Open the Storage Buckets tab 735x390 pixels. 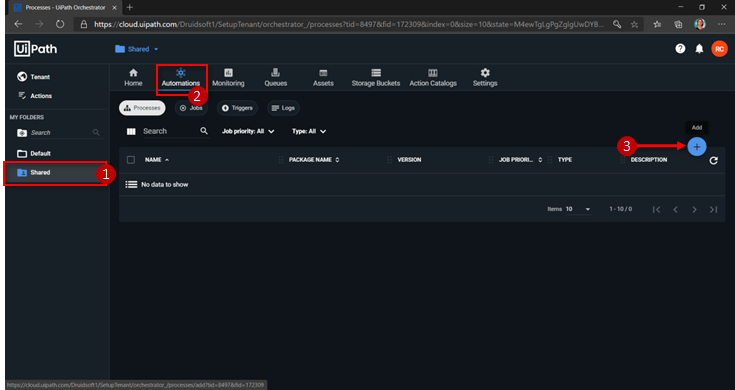tap(376, 77)
